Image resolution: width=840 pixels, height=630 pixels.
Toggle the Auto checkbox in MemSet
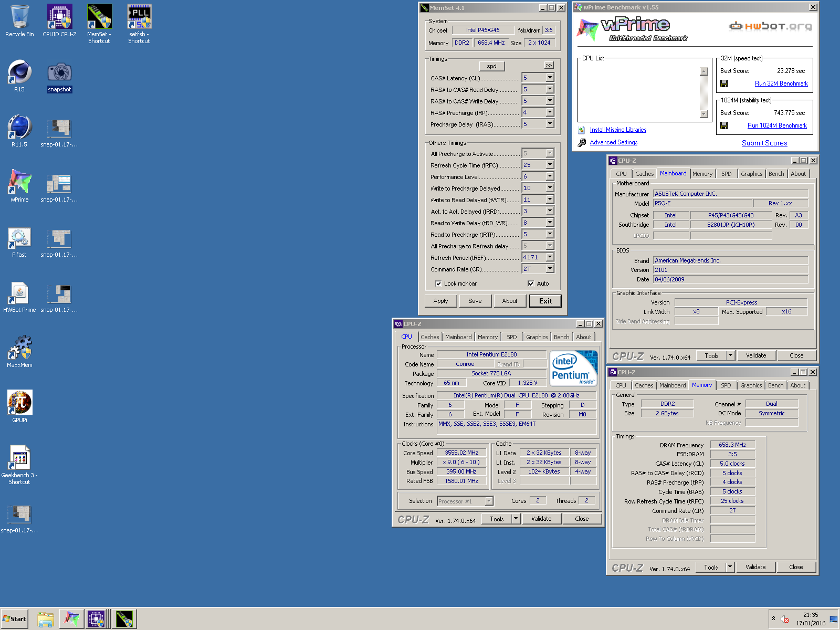click(x=531, y=283)
